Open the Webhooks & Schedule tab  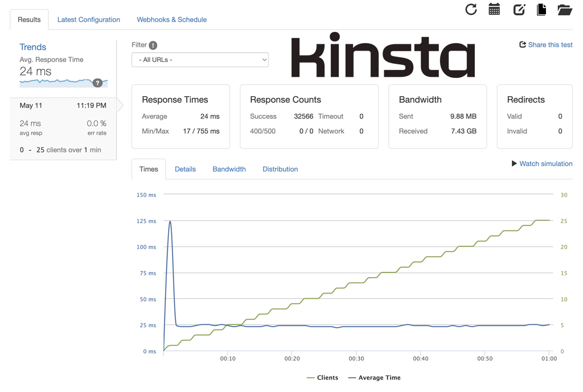click(172, 20)
